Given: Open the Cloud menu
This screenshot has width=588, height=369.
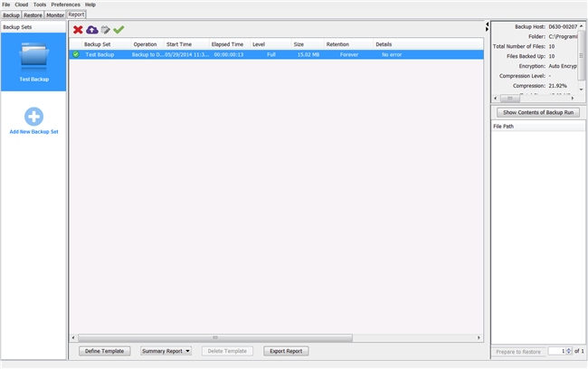Looking at the screenshot, I should click(22, 5).
